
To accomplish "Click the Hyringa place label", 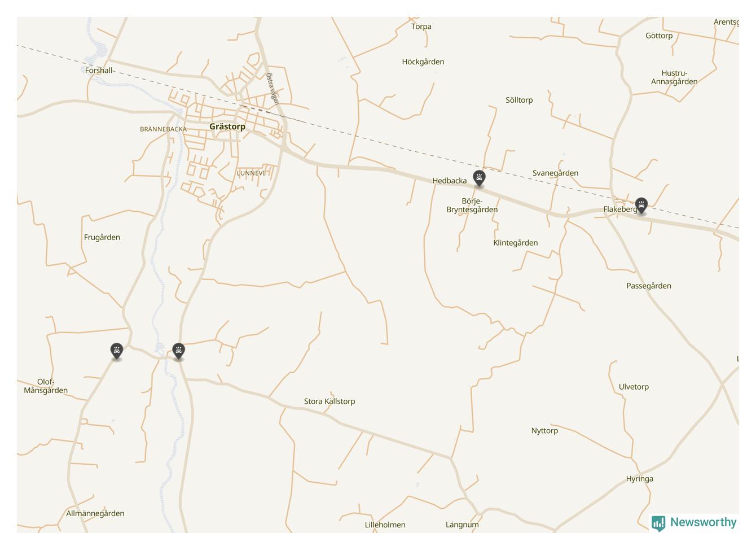I will pyautogui.click(x=640, y=479).
